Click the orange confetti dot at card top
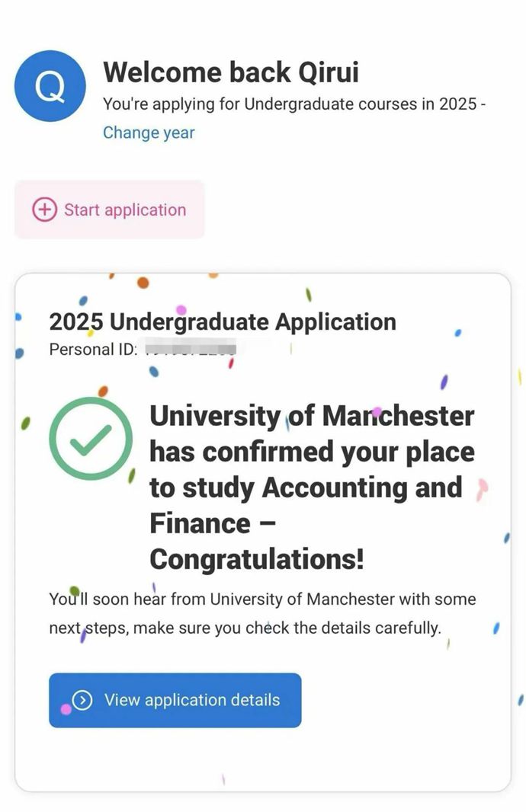526x812 pixels. pos(143,283)
